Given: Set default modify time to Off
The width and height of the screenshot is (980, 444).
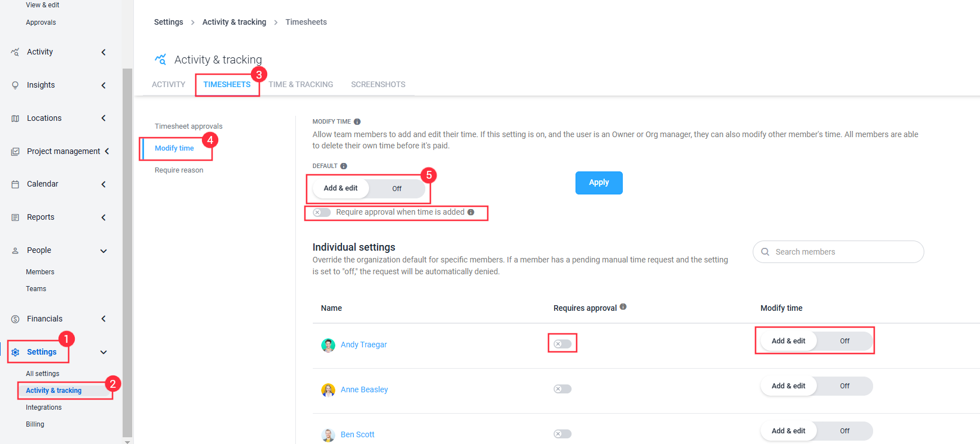Looking at the screenshot, I should [x=397, y=188].
